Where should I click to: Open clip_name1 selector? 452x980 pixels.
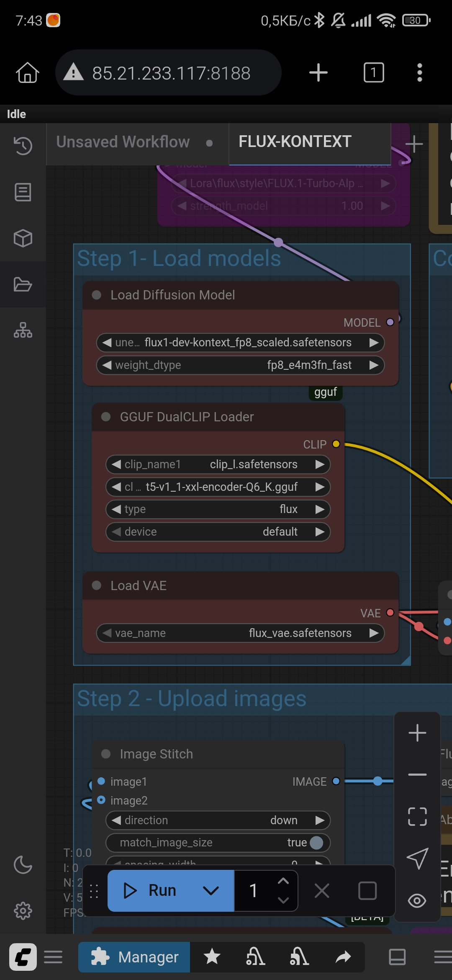pos(218,464)
